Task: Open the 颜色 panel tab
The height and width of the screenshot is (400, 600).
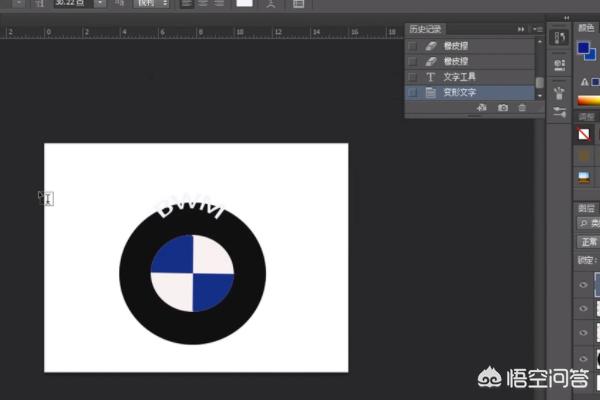Action: click(x=586, y=28)
